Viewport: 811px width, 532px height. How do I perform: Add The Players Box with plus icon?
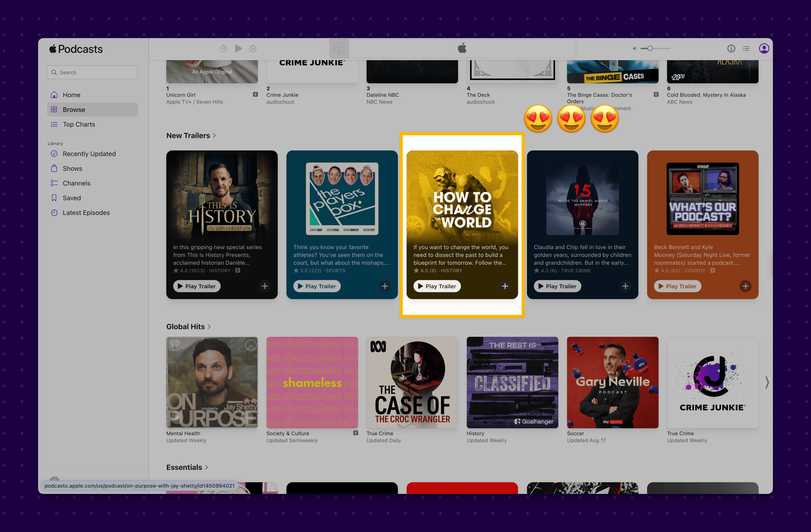(385, 286)
